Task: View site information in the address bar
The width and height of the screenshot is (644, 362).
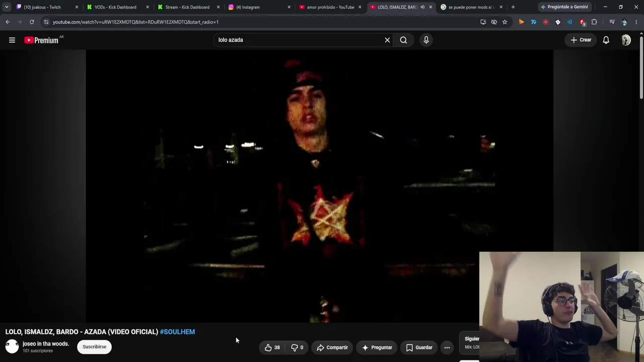Action: [x=46, y=22]
